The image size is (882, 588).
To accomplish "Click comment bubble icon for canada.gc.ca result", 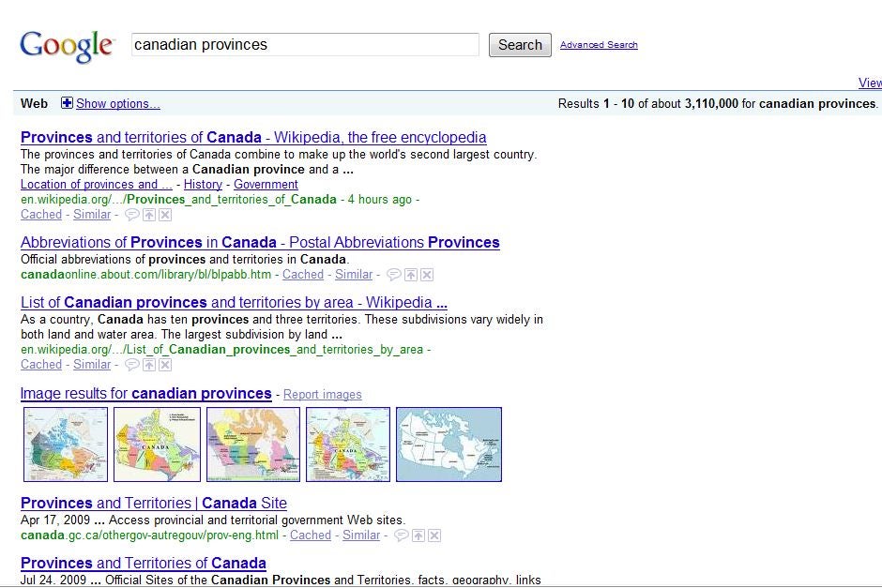I will pos(401,535).
